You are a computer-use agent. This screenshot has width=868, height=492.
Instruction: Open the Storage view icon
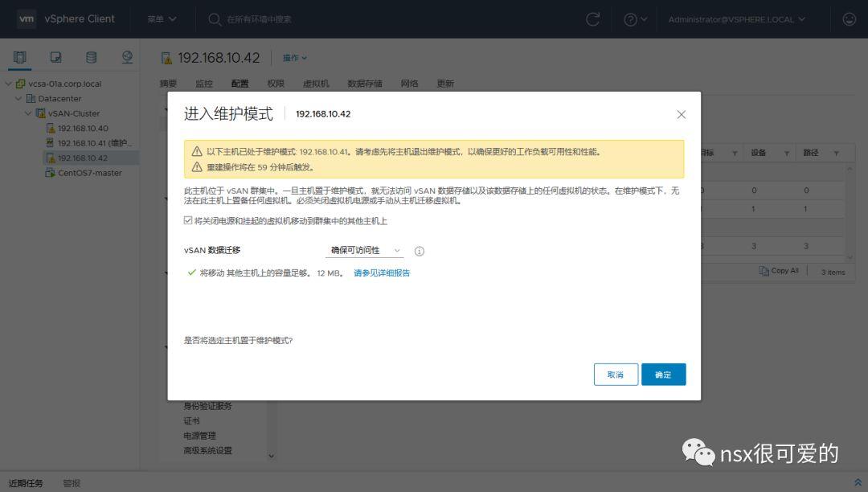click(x=92, y=57)
